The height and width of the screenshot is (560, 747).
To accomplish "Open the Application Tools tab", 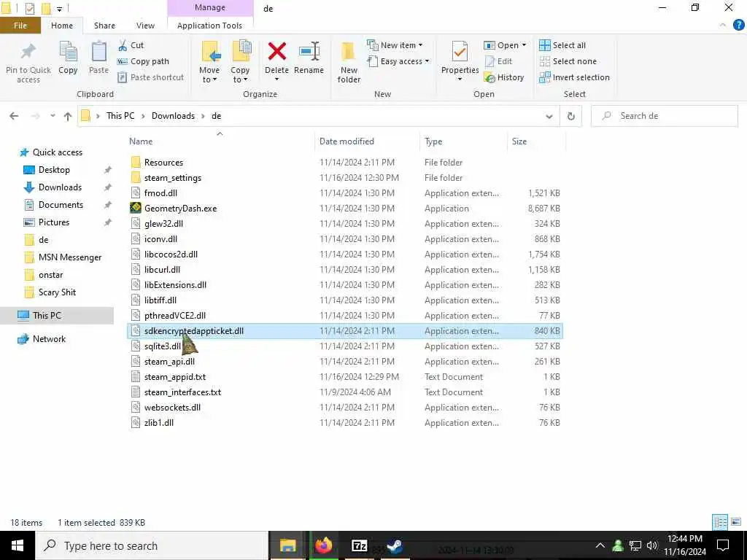I will click(x=209, y=26).
